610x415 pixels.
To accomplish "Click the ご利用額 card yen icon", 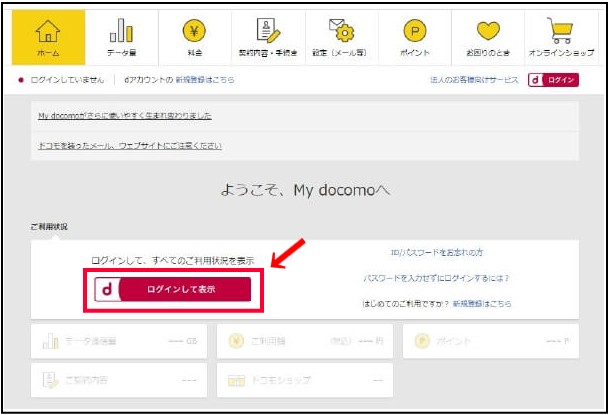I will 236,341.
